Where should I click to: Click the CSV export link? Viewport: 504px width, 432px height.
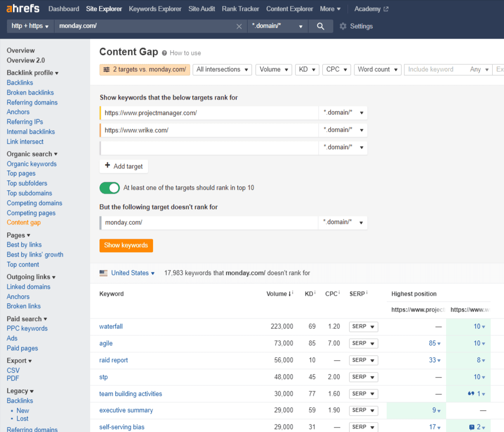click(13, 371)
